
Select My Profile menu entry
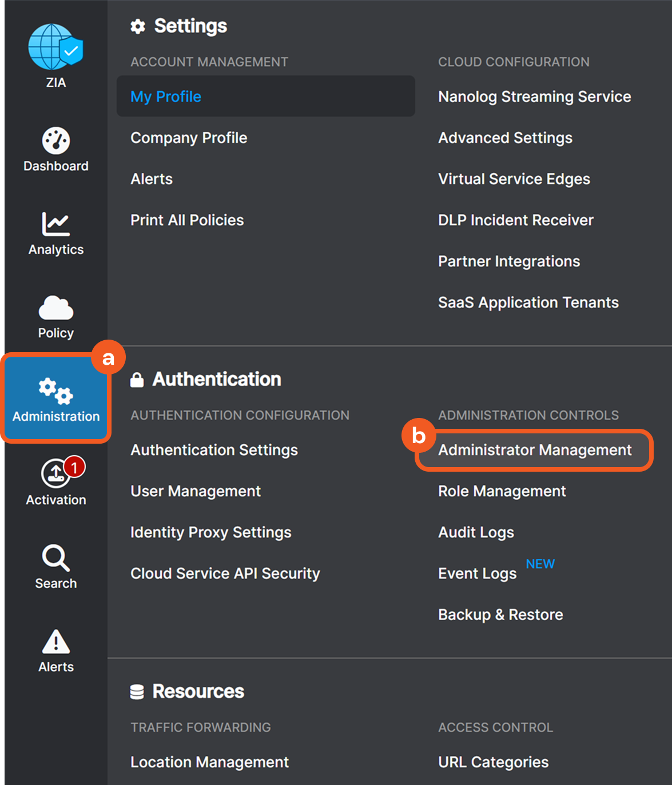pos(166,97)
